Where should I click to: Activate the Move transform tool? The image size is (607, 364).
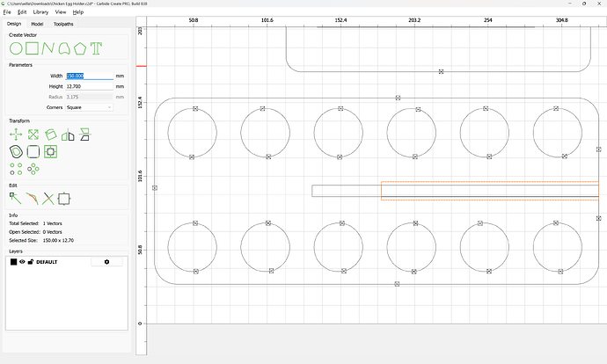(x=15, y=135)
